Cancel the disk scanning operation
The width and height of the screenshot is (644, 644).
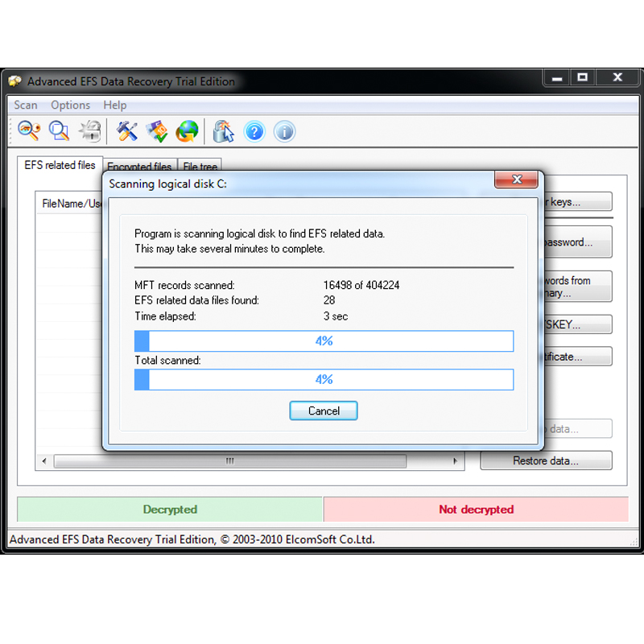pos(324,411)
